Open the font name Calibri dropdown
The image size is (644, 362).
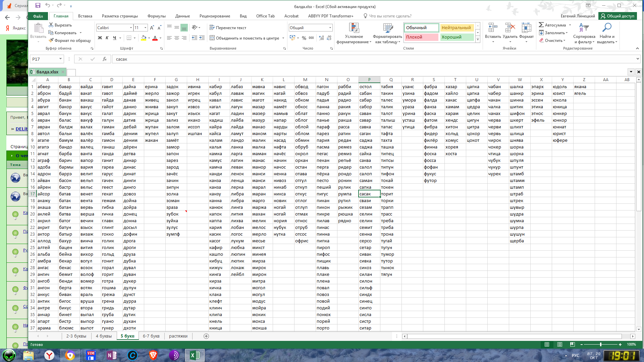(131, 28)
